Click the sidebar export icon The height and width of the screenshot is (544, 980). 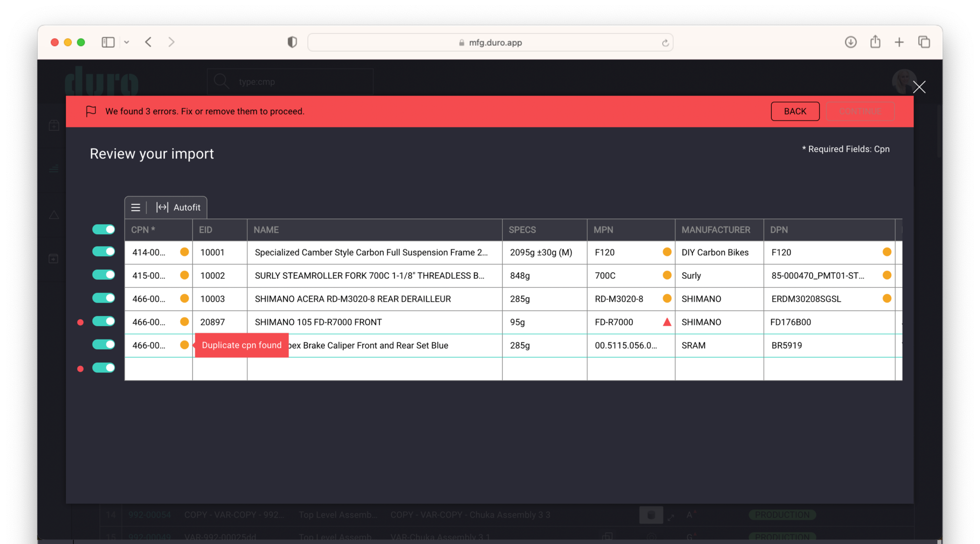tap(54, 258)
